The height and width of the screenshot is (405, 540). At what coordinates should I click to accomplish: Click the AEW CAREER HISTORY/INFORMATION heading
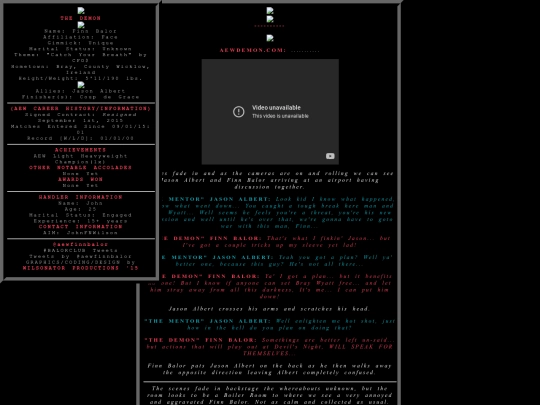[81, 108]
